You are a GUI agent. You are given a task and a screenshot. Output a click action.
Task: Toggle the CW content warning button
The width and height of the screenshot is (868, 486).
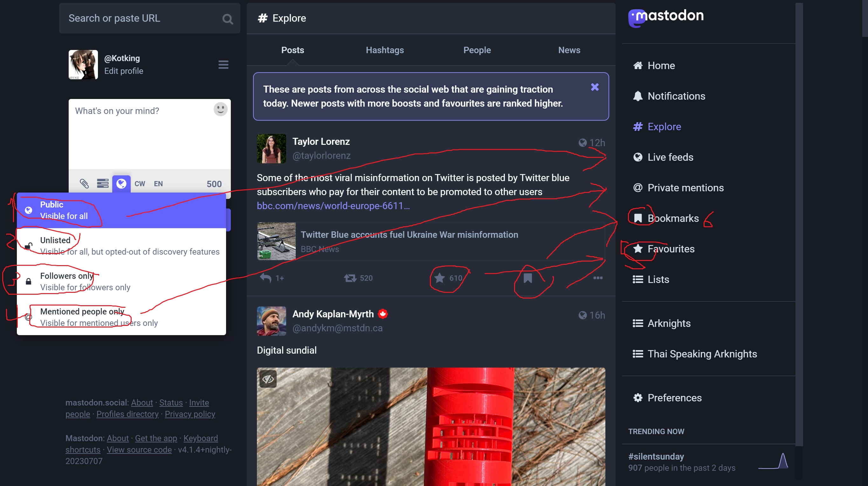(x=140, y=183)
